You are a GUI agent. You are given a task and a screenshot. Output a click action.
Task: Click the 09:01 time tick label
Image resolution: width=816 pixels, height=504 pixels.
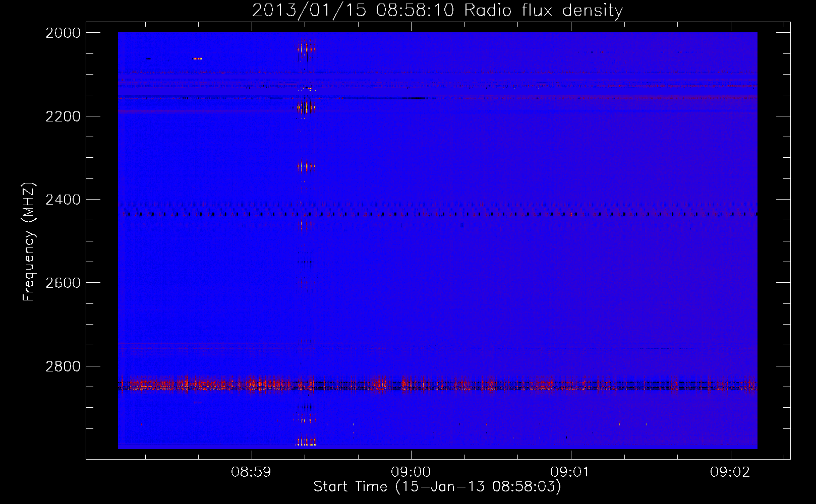point(570,472)
